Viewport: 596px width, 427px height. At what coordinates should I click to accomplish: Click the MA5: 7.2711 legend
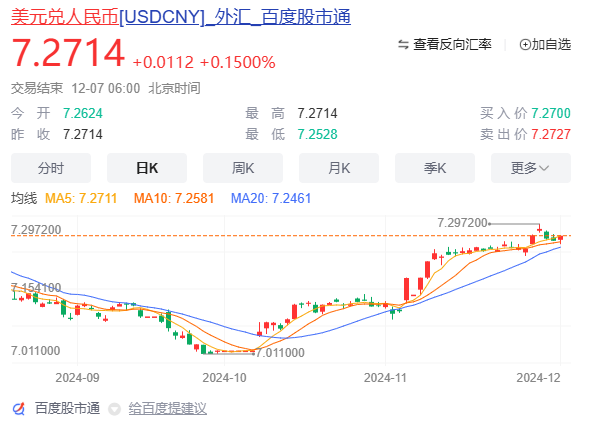pyautogui.click(x=81, y=198)
